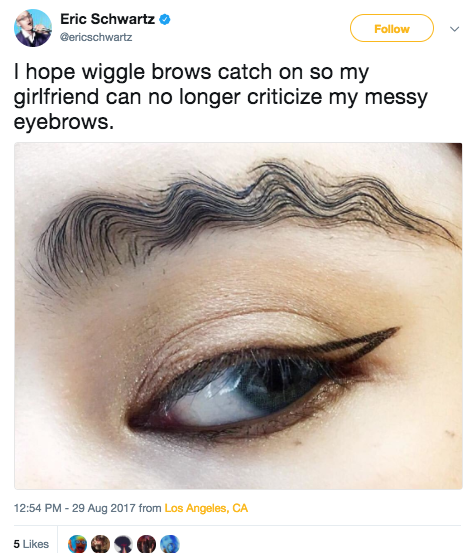Image resolution: width=464 pixels, height=553 pixels.
Task: Open the Eric Schwartz display name link
Action: point(108,19)
